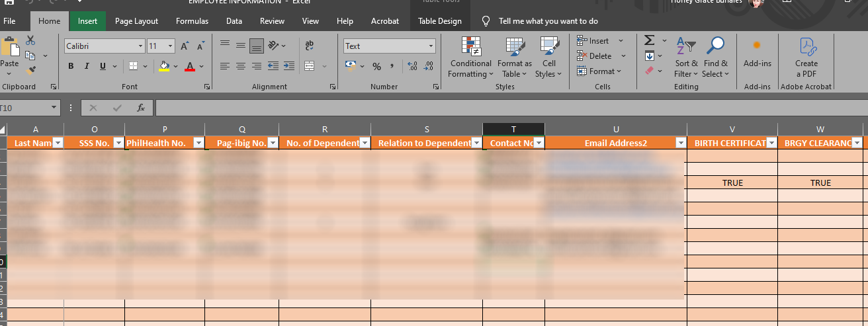The image size is (868, 326).
Task: Apply Comma Style format
Action: (392, 66)
